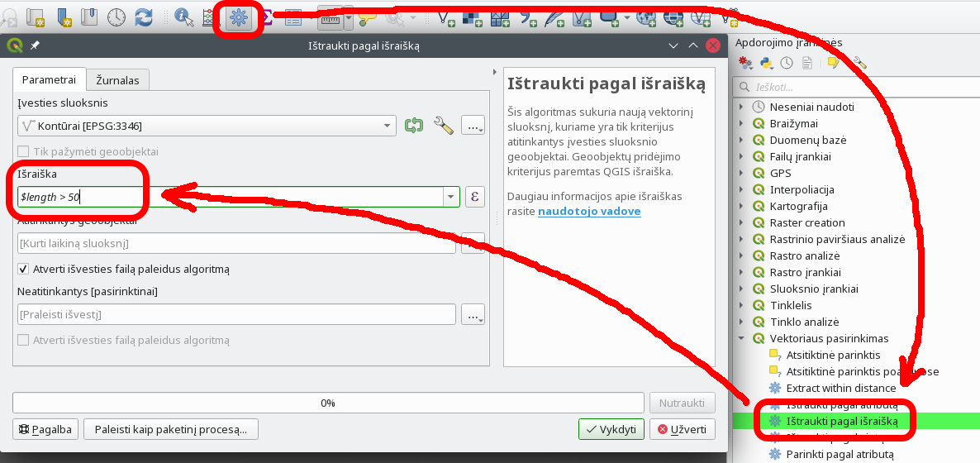Add WCS layer dark globe icon
Image resolution: width=980 pixels, height=463 pixels.
tap(673, 18)
